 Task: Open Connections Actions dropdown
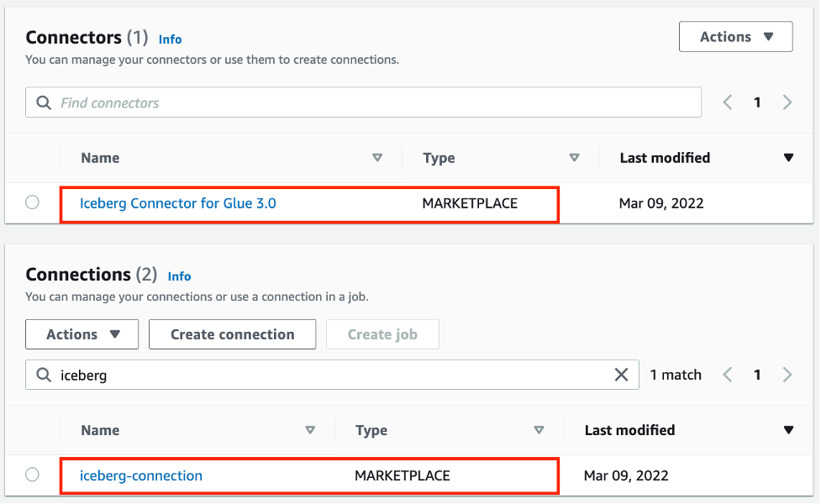point(82,334)
